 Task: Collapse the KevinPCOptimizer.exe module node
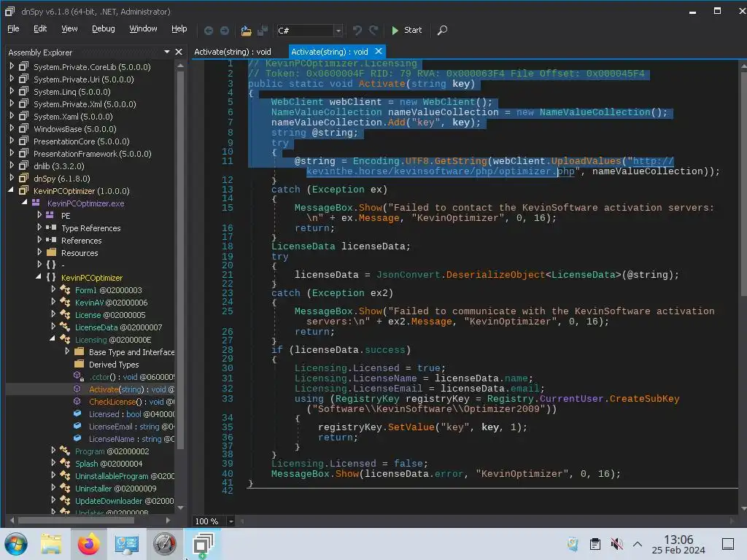(24, 203)
